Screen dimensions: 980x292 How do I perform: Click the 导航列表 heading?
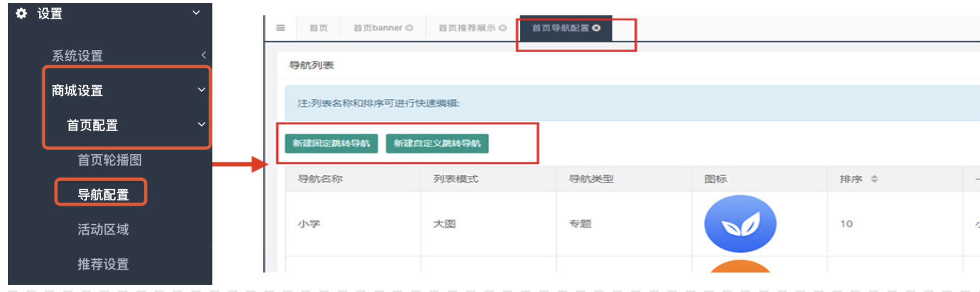(x=311, y=65)
